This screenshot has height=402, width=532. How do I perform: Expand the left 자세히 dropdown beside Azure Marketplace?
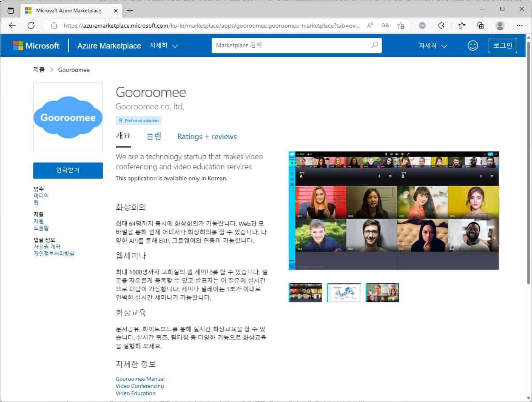click(164, 46)
